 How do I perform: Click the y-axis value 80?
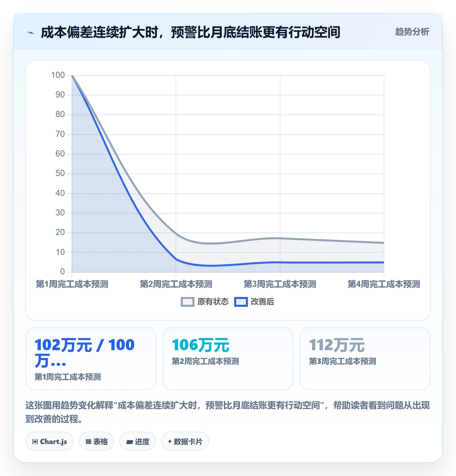coord(60,114)
